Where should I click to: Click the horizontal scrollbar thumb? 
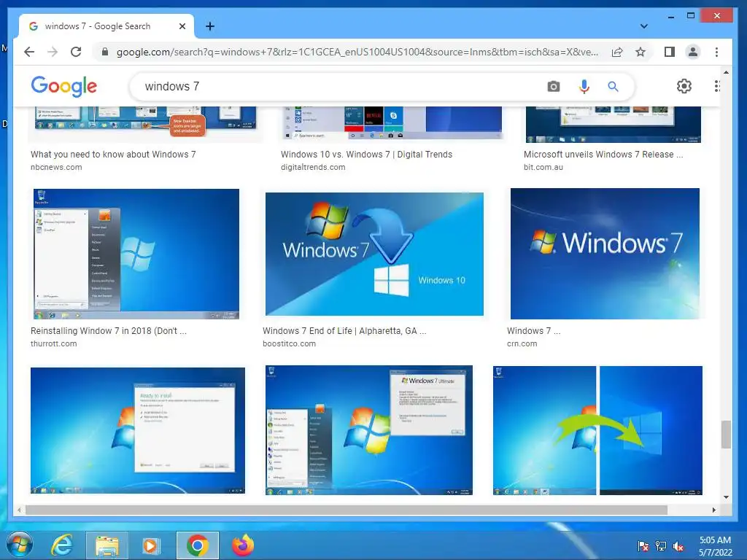pos(347,510)
